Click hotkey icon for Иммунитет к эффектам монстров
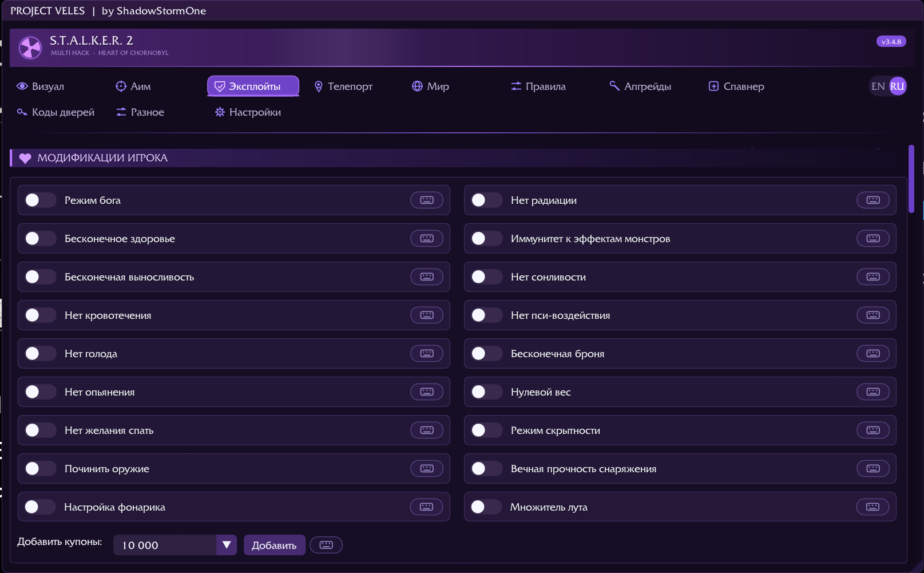 coord(873,238)
